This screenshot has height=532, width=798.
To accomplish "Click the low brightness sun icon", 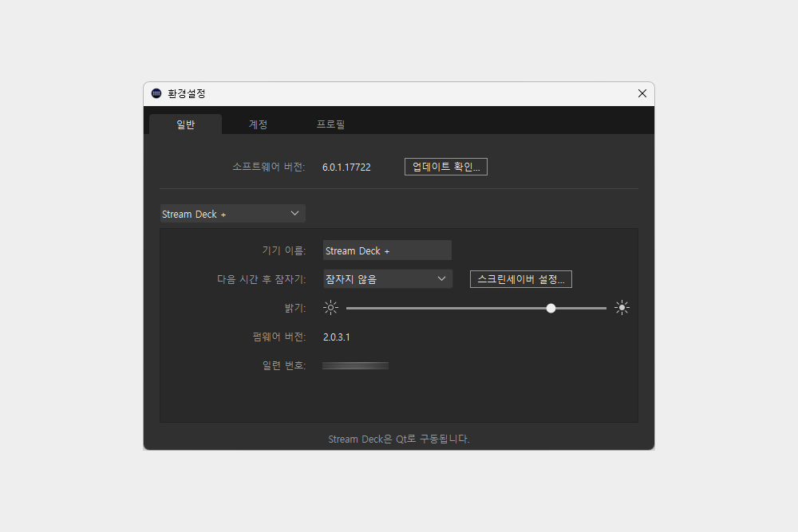I will pyautogui.click(x=331, y=308).
